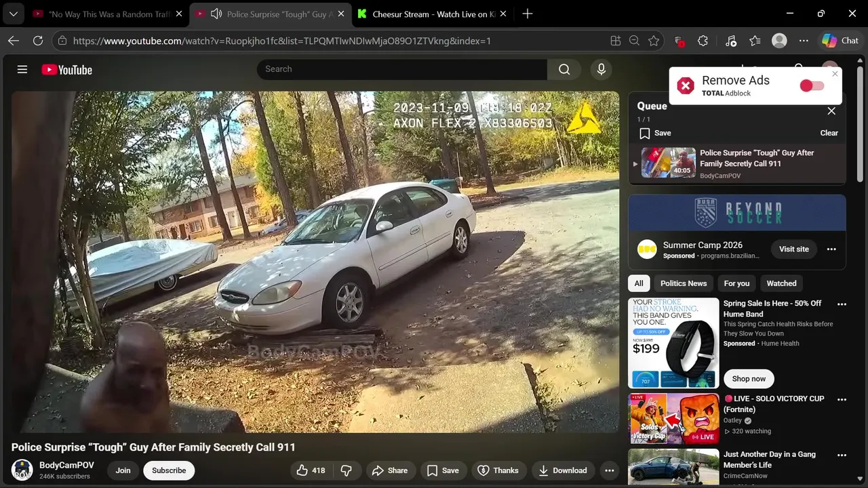Go back with browser back arrow
This screenshot has height=488, width=868.
[14, 41]
